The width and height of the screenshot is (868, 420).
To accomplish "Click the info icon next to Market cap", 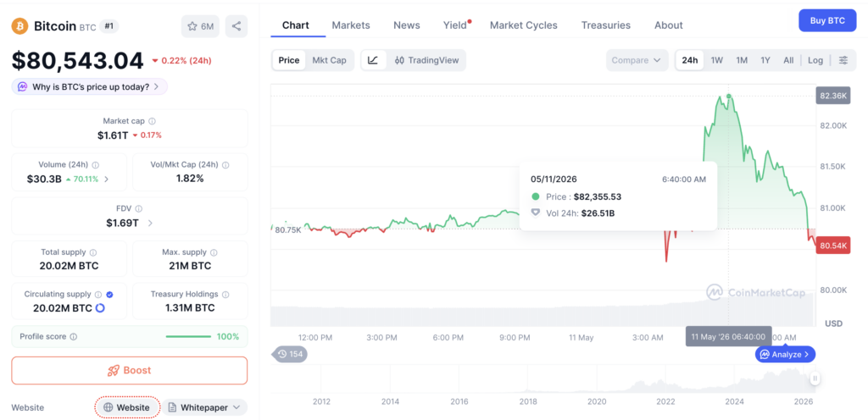I will point(153,120).
